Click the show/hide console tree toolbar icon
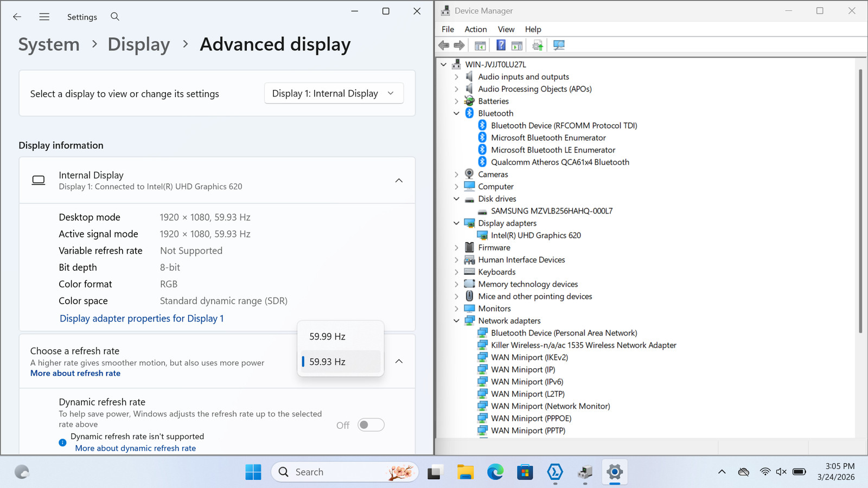The height and width of the screenshot is (488, 868). [480, 46]
